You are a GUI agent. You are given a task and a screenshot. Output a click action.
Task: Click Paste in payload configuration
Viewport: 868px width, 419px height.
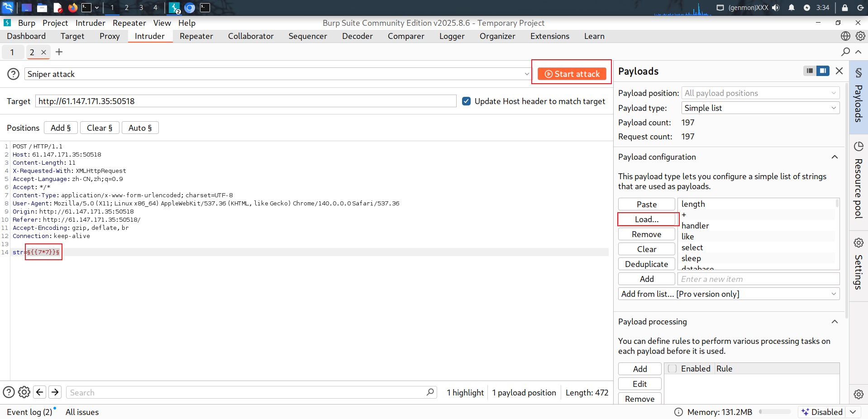click(646, 204)
